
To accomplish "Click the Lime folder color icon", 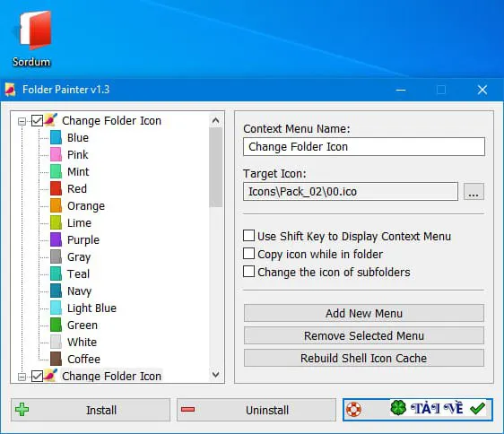I will click(56, 222).
